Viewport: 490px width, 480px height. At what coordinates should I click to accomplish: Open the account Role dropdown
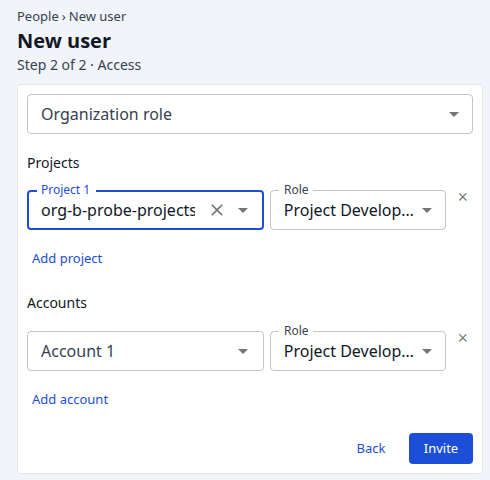click(x=358, y=351)
